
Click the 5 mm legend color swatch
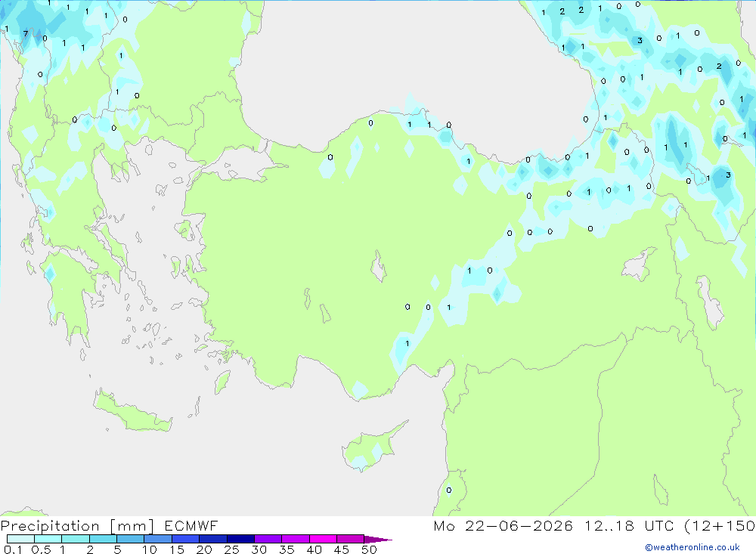[130, 539]
